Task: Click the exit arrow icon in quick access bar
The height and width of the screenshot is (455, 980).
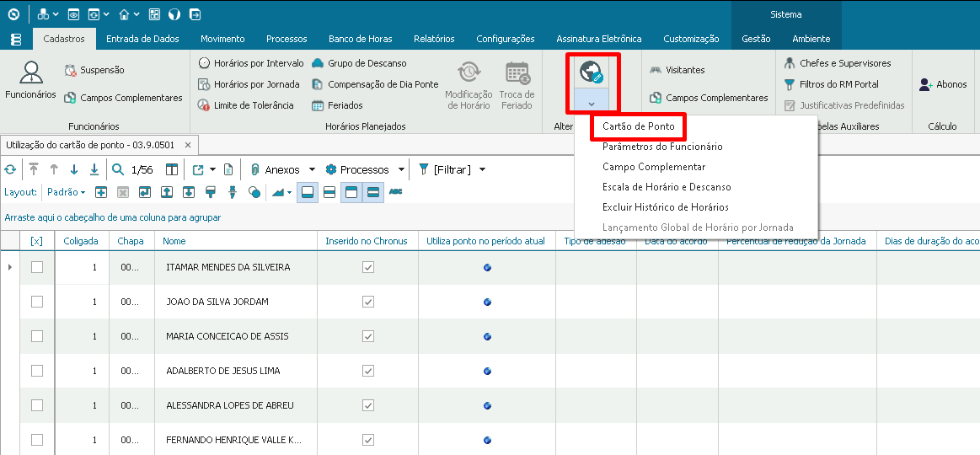Action: tap(195, 13)
